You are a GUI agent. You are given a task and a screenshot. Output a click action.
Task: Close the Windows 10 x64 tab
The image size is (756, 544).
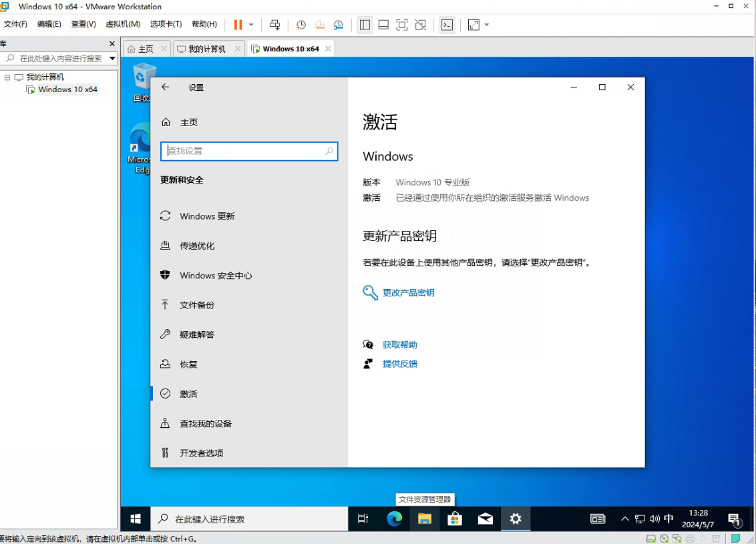point(328,49)
